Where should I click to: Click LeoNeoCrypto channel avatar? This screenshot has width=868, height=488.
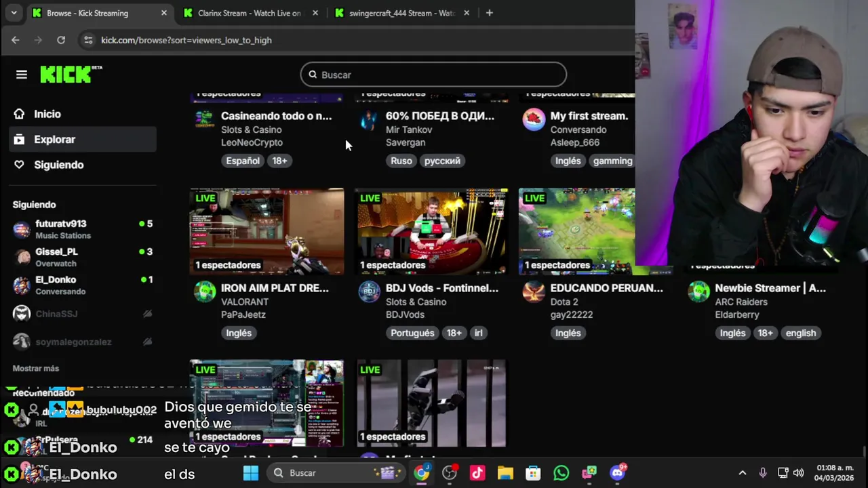tap(205, 119)
